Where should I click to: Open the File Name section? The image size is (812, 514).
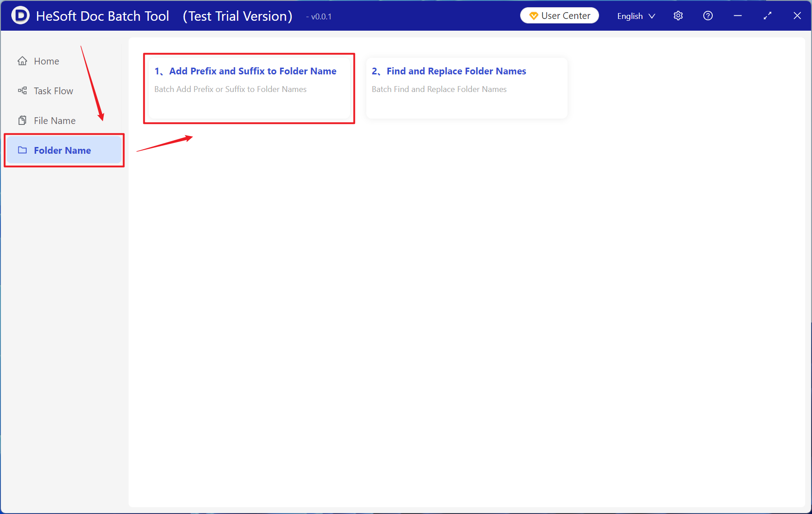pos(64,120)
